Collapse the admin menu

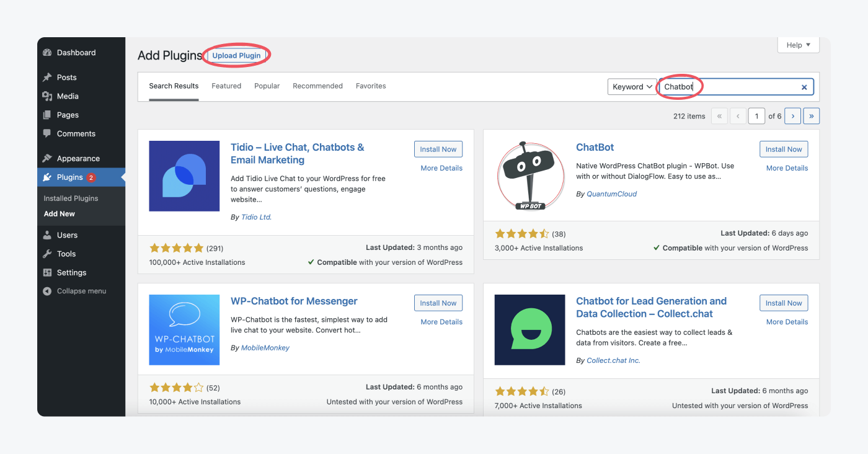pos(47,290)
